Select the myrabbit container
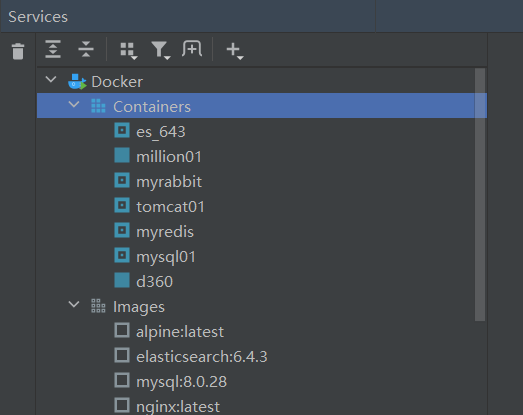 click(169, 182)
